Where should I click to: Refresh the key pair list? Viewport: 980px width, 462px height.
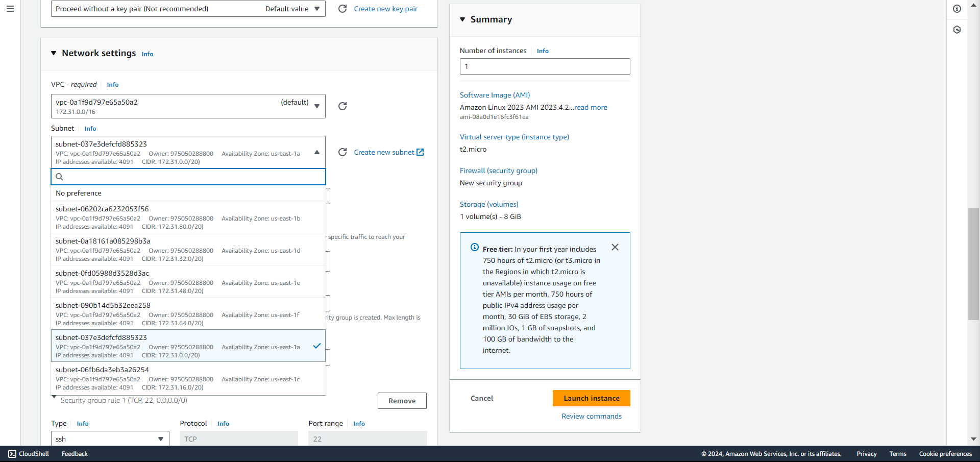(x=342, y=9)
